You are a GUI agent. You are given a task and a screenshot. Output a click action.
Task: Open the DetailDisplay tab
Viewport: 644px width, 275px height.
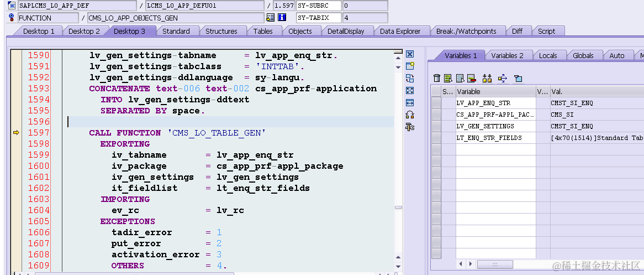[x=346, y=32]
